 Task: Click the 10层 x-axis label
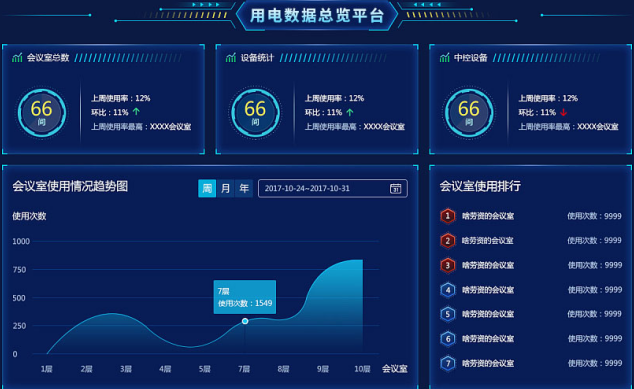(x=362, y=369)
